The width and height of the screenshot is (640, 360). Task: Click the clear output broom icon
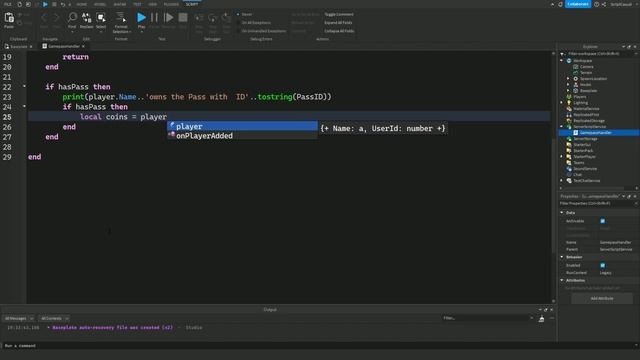[541, 319]
